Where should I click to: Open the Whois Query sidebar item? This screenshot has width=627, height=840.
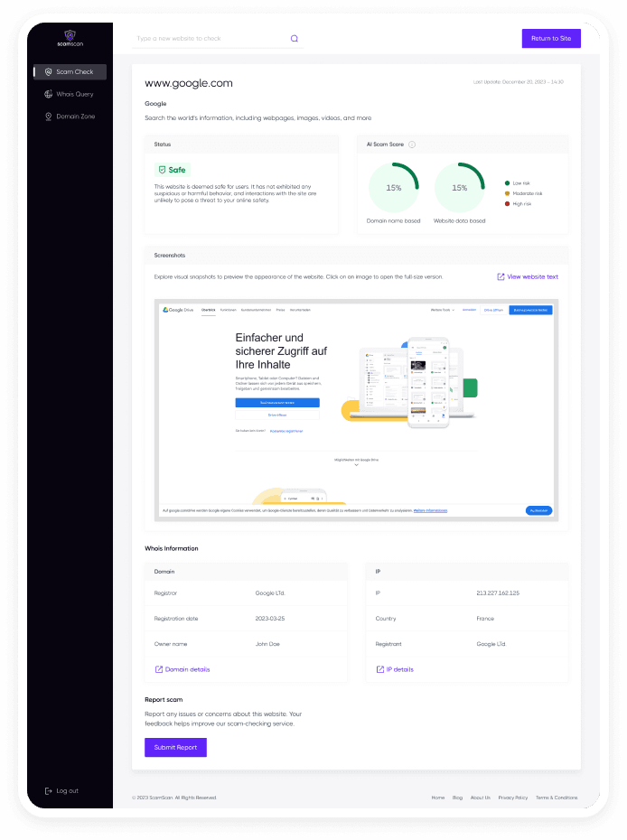tap(70, 94)
